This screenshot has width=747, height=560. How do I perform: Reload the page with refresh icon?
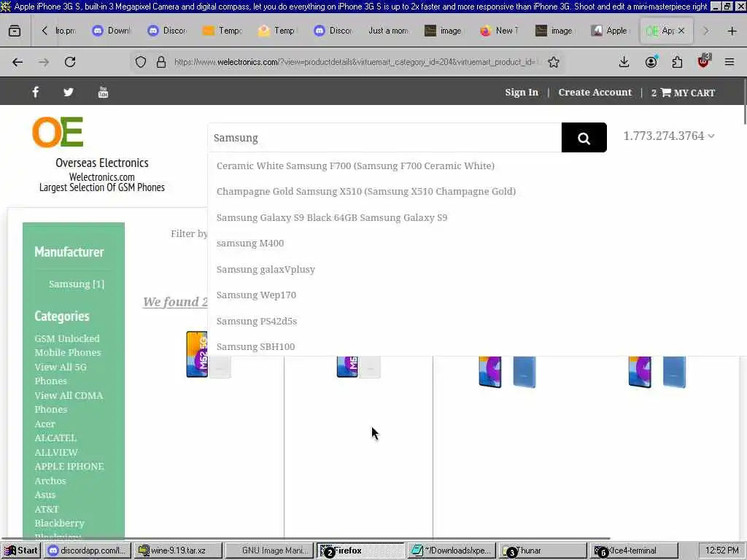click(70, 62)
